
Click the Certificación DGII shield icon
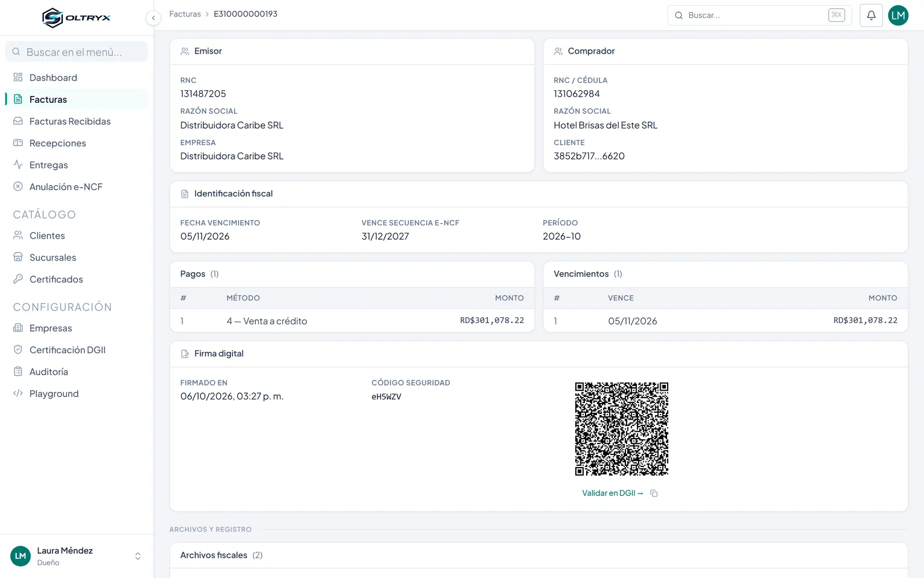(18, 350)
